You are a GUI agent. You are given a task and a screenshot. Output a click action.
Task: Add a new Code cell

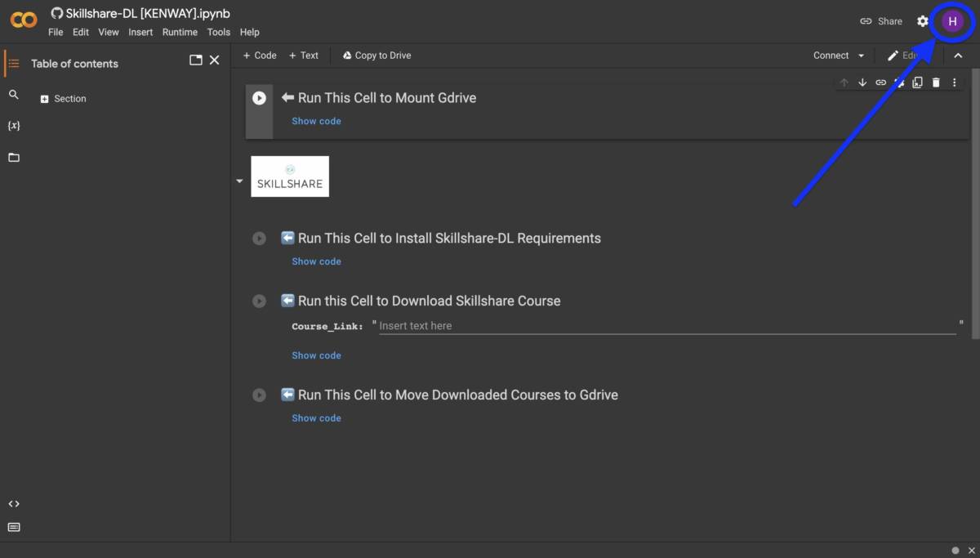pos(260,56)
